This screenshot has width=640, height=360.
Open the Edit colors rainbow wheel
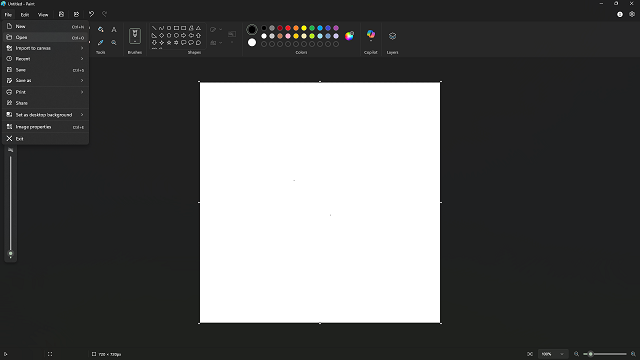click(349, 36)
